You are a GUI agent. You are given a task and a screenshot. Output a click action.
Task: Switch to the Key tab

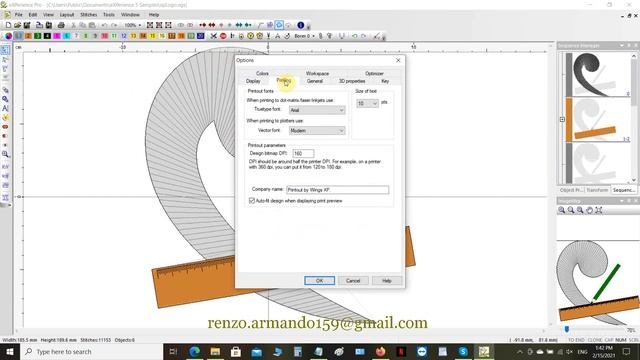click(385, 81)
